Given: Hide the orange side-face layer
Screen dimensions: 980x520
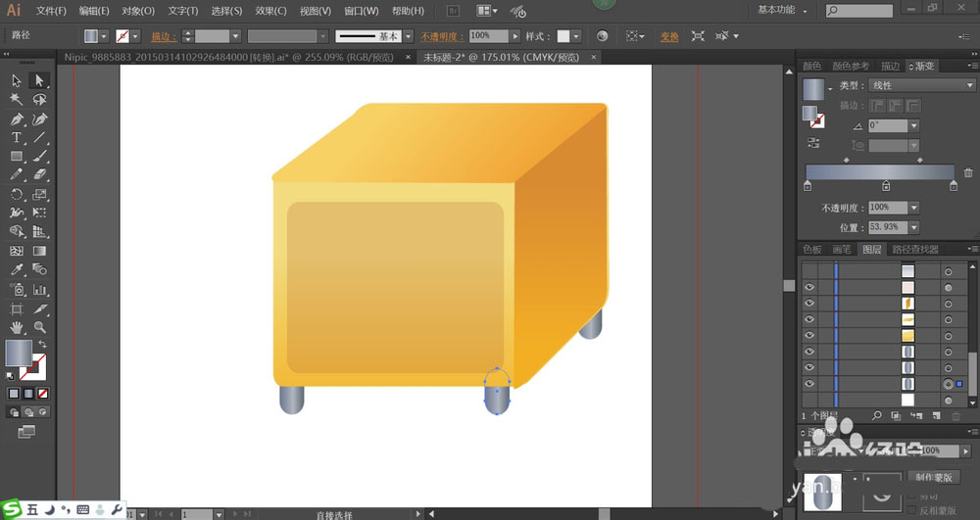Looking at the screenshot, I should (809, 303).
